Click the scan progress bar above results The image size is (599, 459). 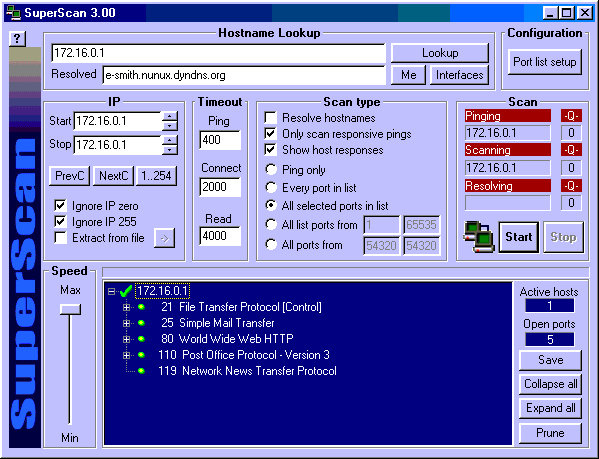(x=346, y=272)
